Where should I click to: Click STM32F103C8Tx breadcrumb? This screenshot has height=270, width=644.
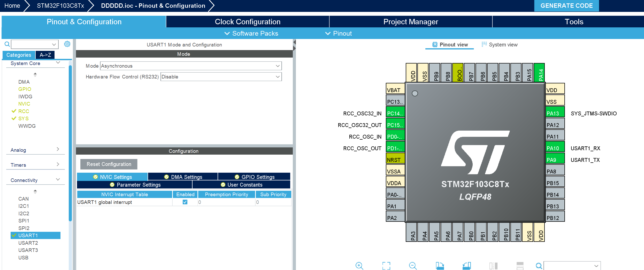click(60, 6)
